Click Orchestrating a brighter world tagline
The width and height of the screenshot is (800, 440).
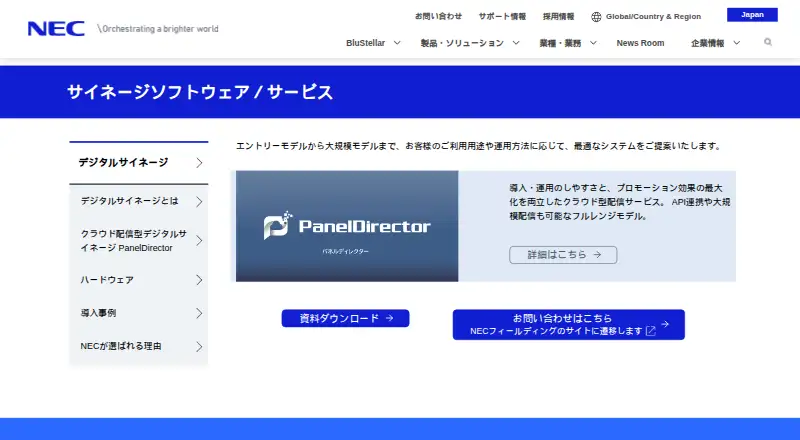click(158, 29)
